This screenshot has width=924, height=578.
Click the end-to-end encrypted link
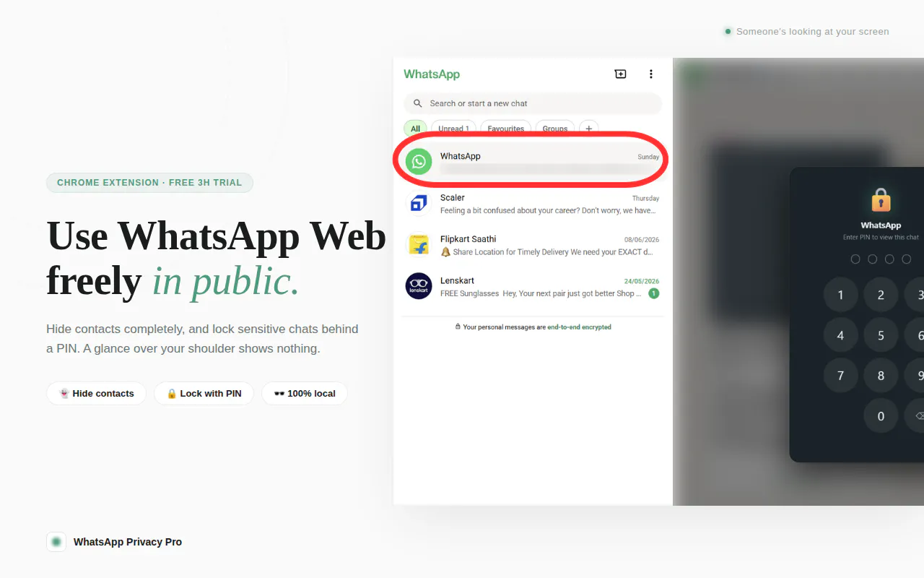click(579, 327)
